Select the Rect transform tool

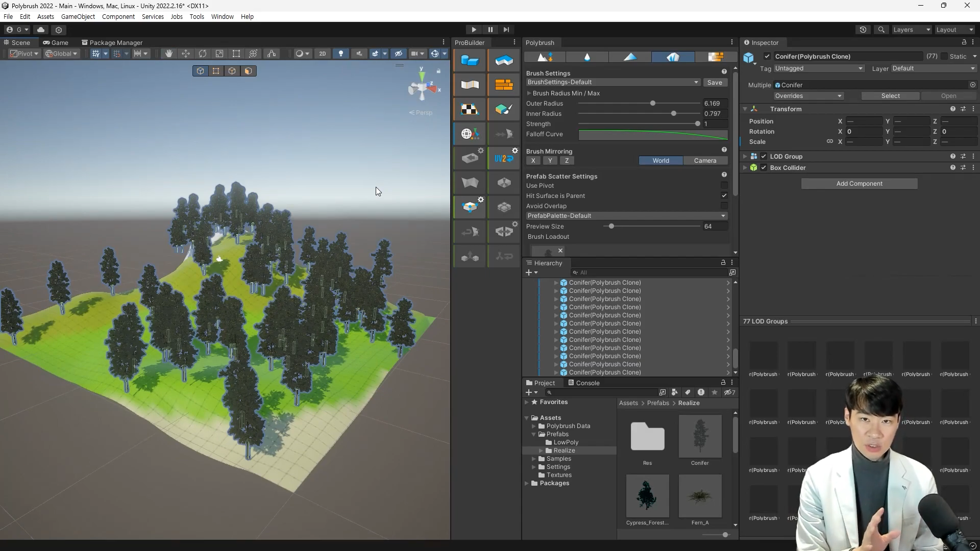click(x=236, y=54)
